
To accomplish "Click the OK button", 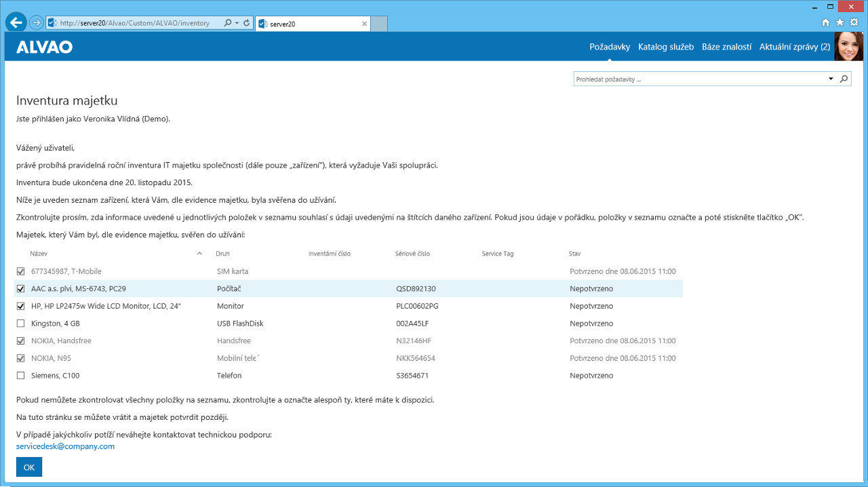I will point(29,467).
